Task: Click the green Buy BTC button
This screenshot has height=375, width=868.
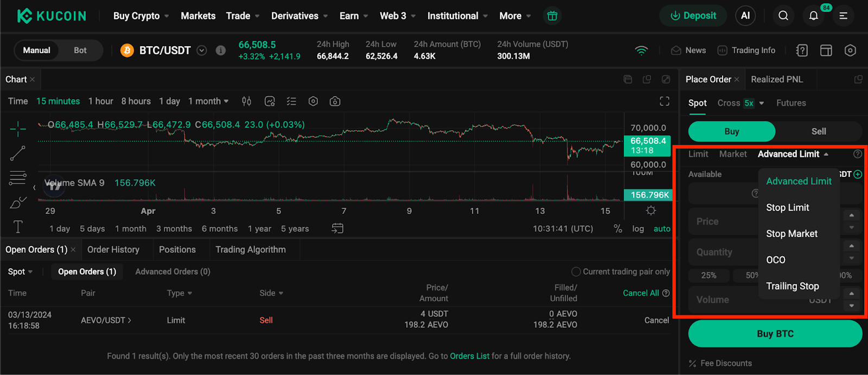Action: point(775,334)
